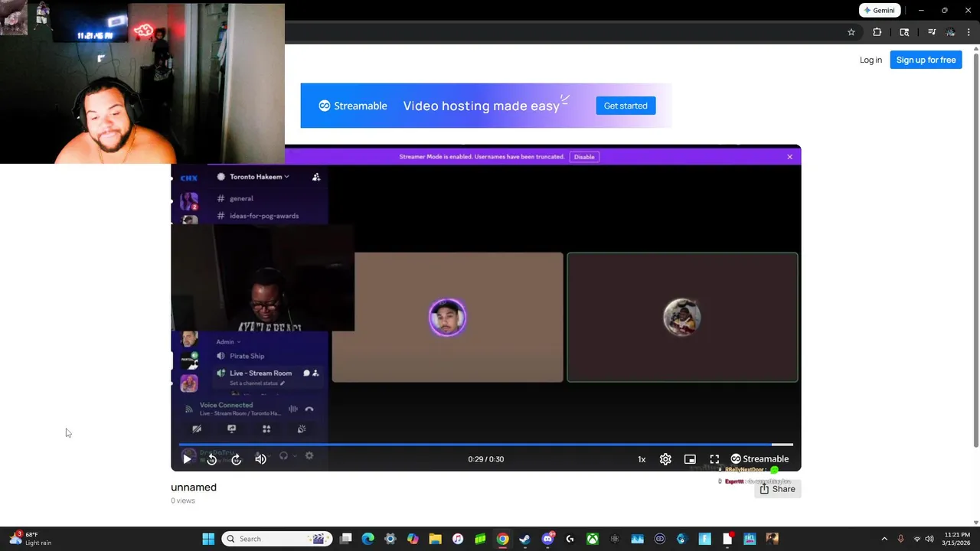Click the 0 views text

[x=183, y=500]
